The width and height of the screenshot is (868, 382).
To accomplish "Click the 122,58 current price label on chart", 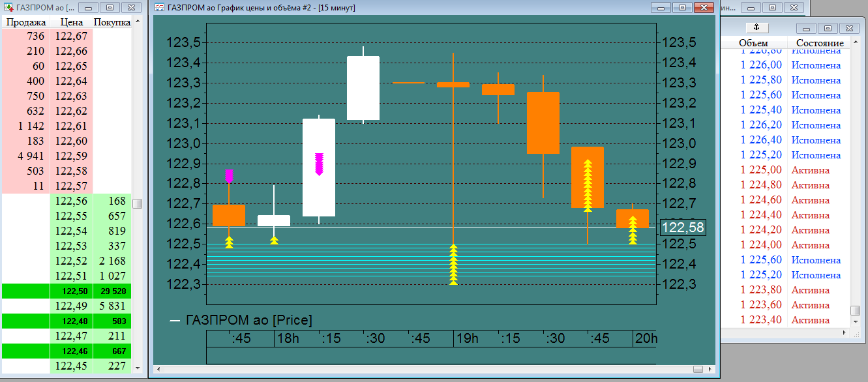I will pos(683,228).
